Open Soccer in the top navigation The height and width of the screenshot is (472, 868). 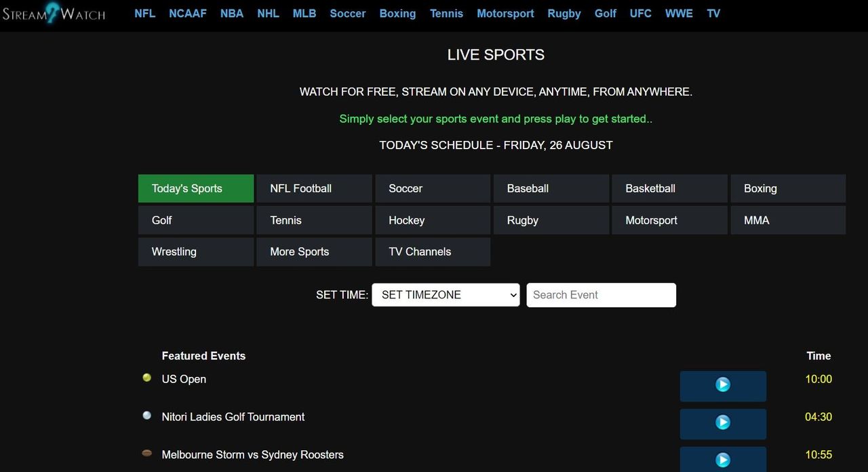(x=348, y=14)
